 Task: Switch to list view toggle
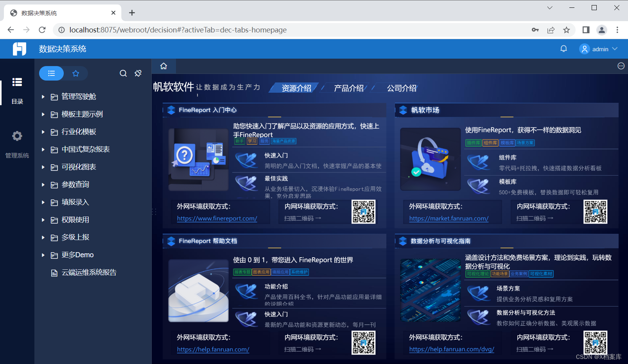click(x=51, y=74)
